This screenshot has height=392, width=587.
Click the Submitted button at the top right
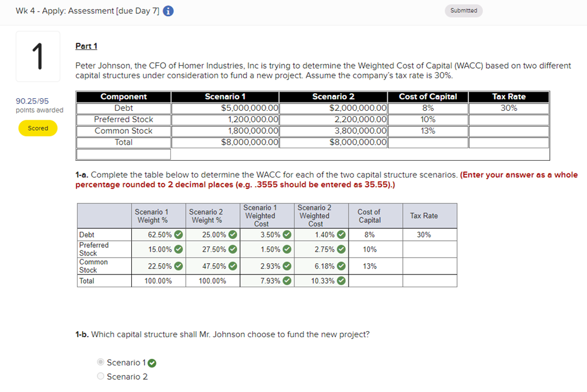(463, 10)
